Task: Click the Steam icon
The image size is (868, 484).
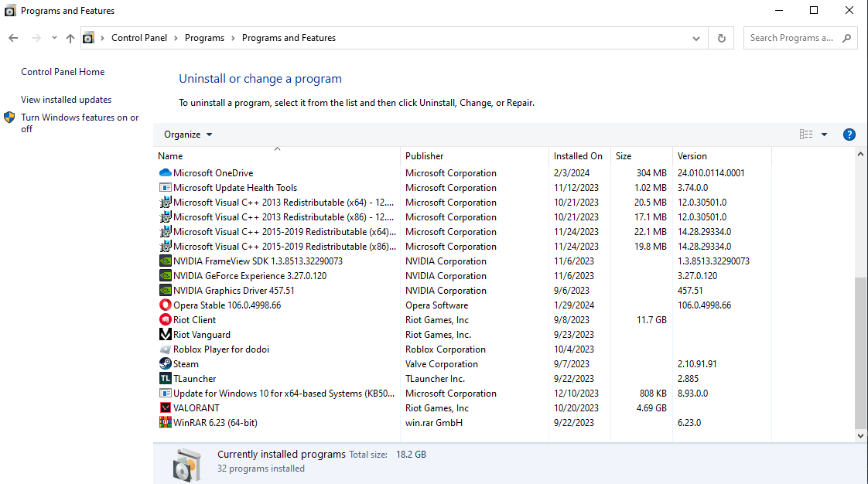Action: [165, 364]
